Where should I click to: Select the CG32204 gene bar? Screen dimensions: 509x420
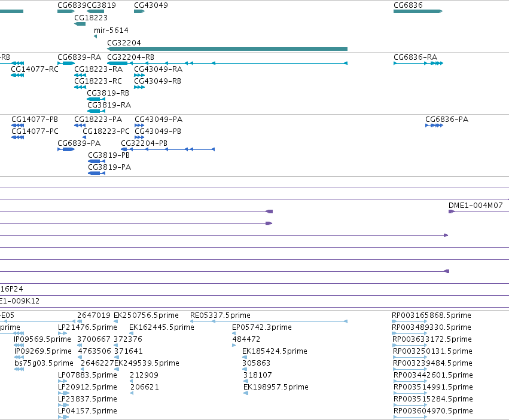pos(227,49)
